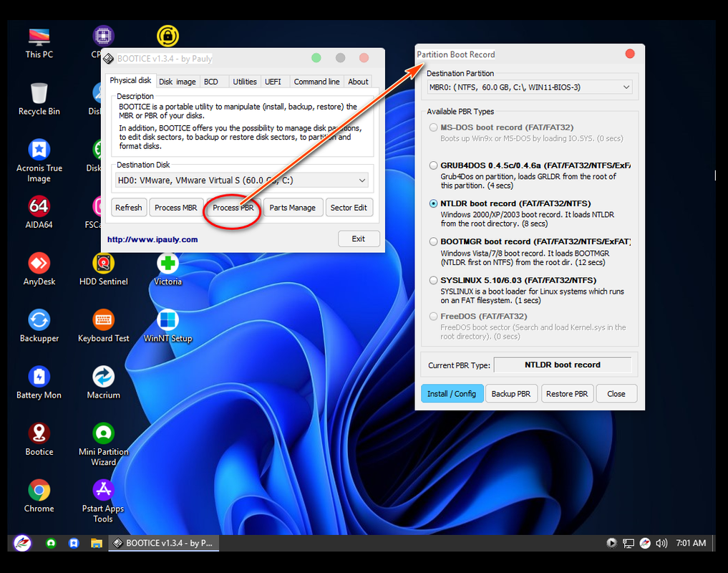Click the Current PBR Type field
This screenshot has height=573, width=728.
pos(562,365)
